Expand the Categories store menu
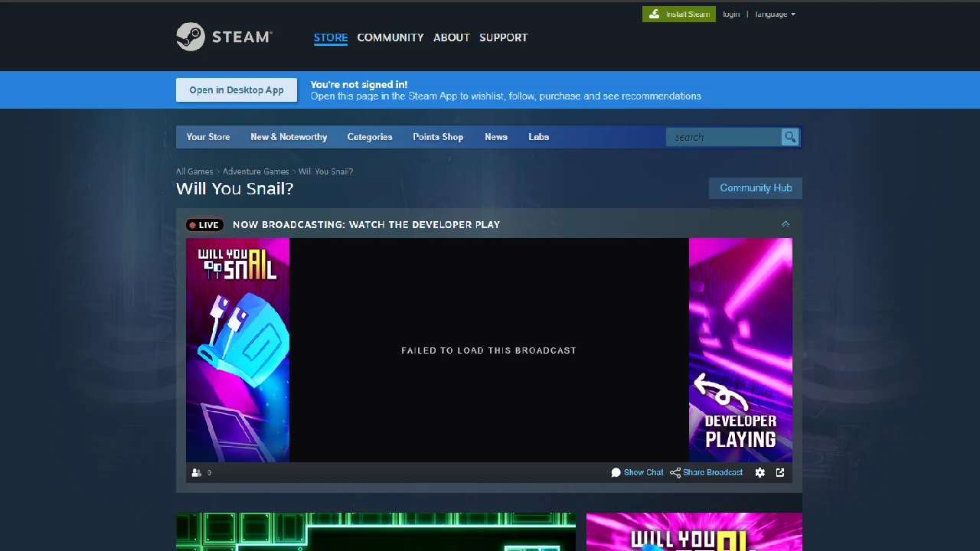980x551 pixels. pyautogui.click(x=369, y=137)
